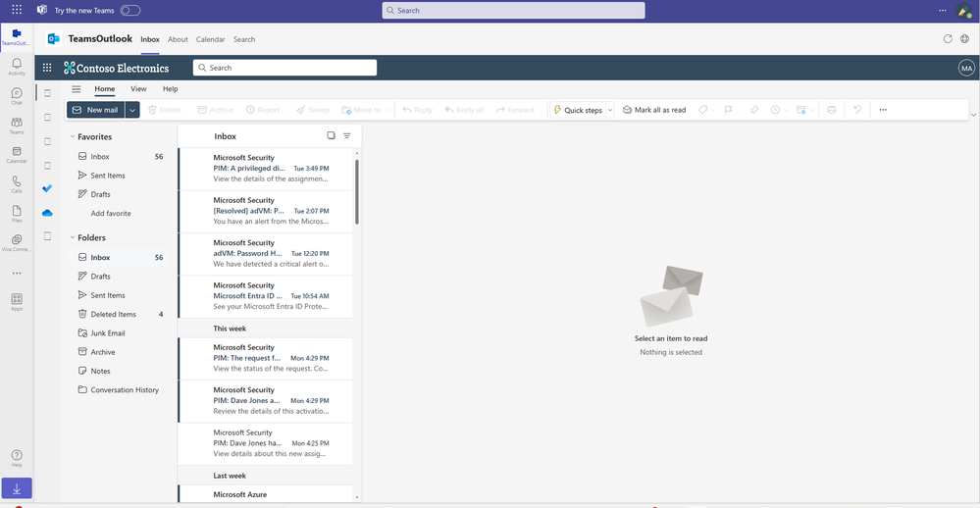Click the download app button
980x508 pixels.
pos(17,488)
